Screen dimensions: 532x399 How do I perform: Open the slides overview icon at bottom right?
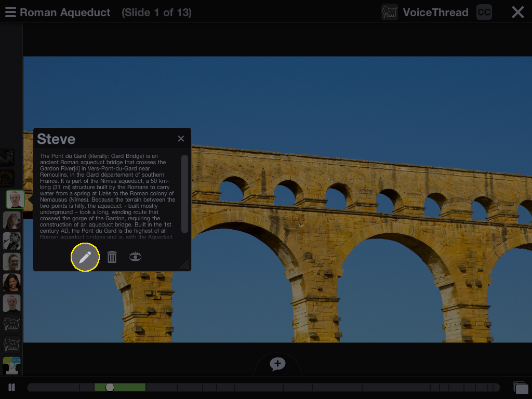[x=521, y=388]
